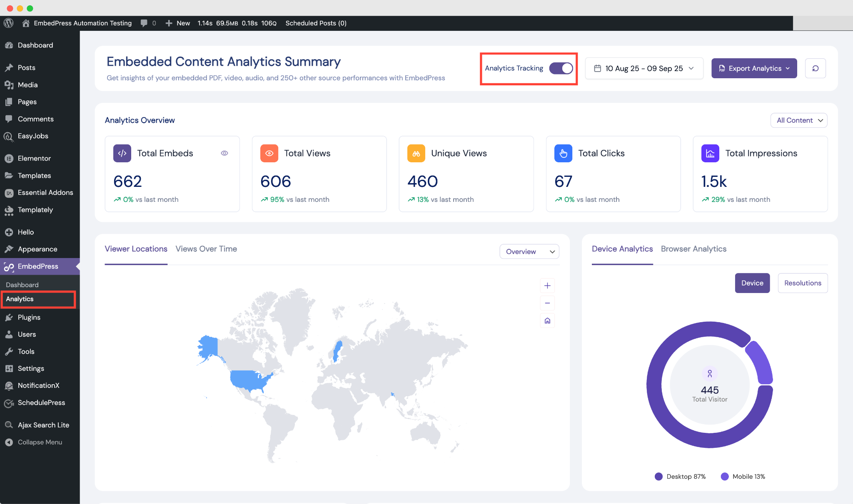Open the All Content filter dropdown

(x=799, y=120)
